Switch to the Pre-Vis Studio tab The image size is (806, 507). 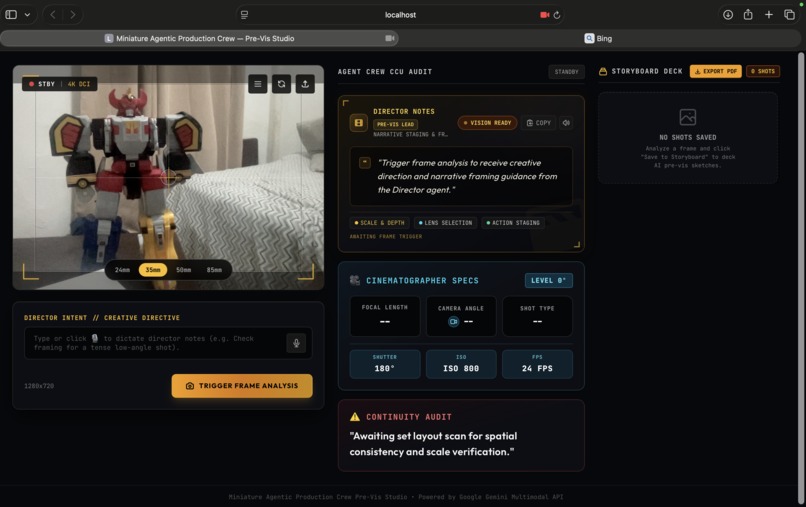pos(199,38)
